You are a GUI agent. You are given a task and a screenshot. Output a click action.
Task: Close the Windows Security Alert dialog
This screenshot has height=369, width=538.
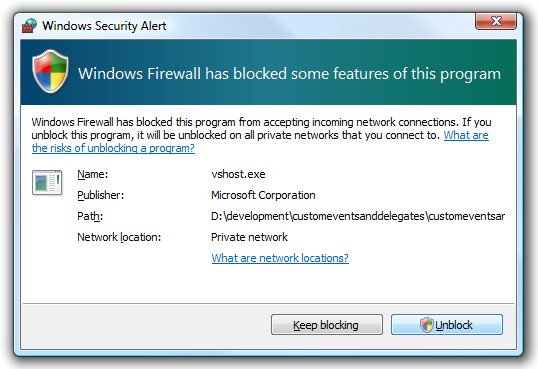tap(496, 21)
